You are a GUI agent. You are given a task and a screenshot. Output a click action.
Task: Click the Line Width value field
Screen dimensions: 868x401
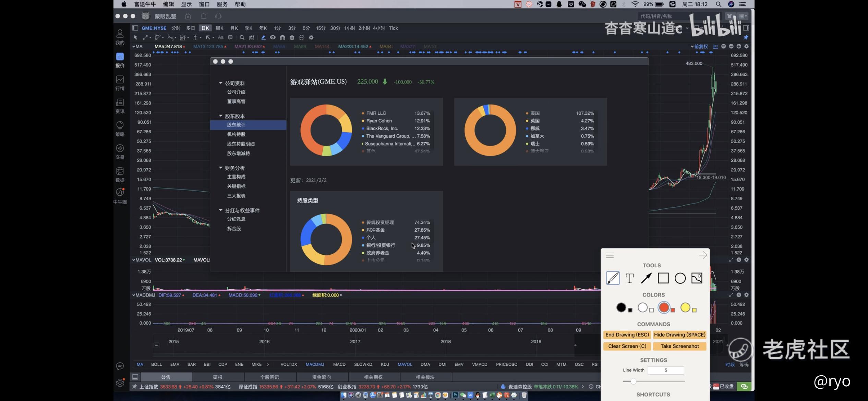[x=666, y=370]
